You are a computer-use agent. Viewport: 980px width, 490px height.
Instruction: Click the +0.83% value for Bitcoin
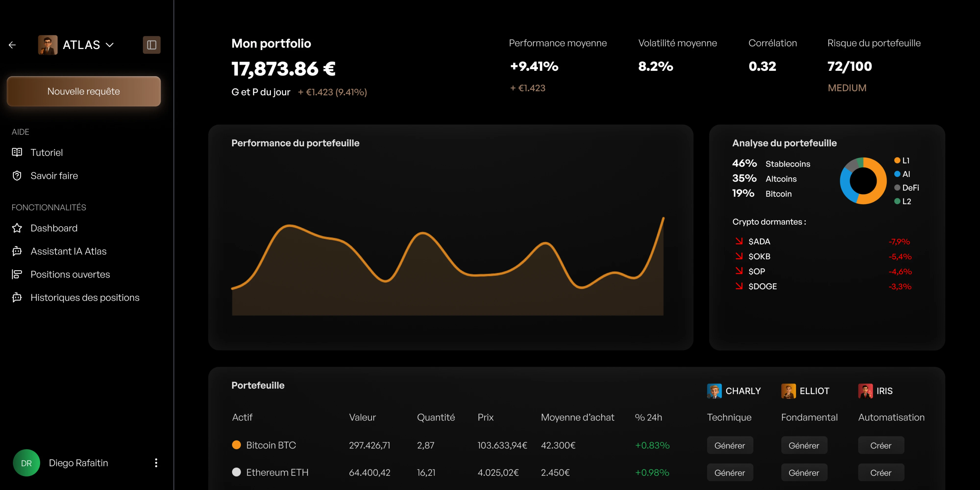point(652,445)
